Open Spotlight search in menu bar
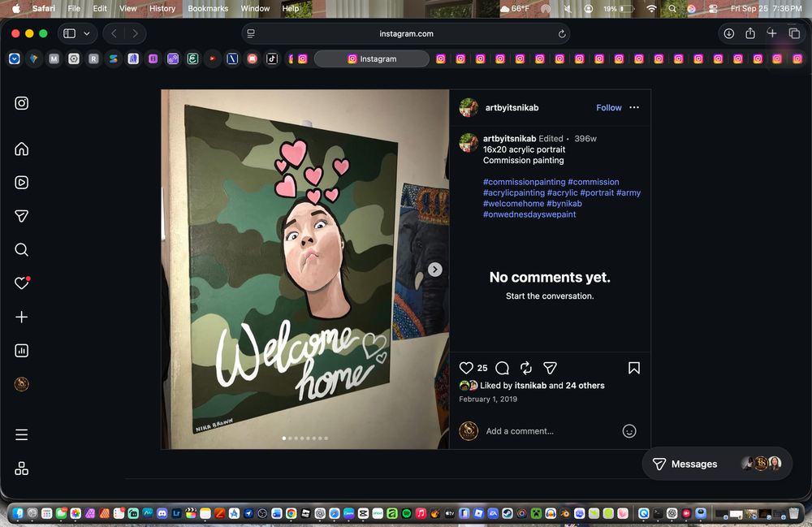 [x=672, y=9]
